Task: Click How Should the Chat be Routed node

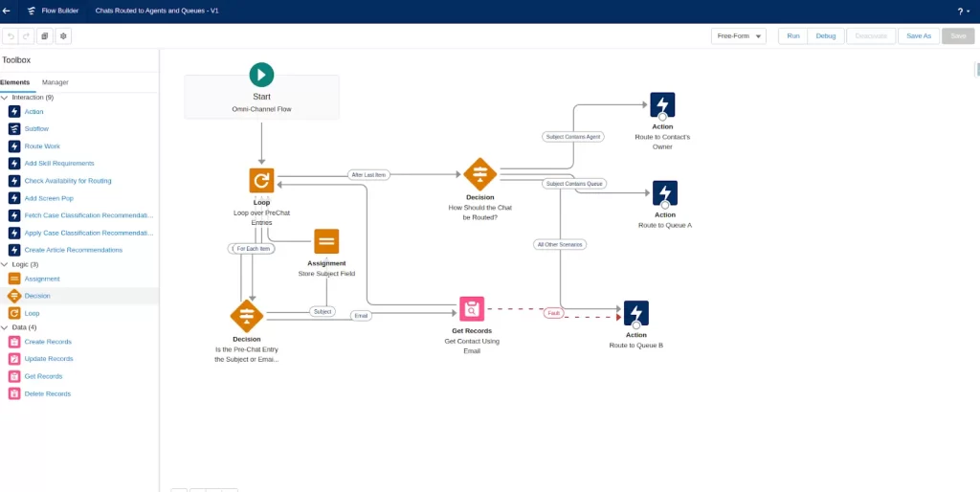Action: [480, 174]
